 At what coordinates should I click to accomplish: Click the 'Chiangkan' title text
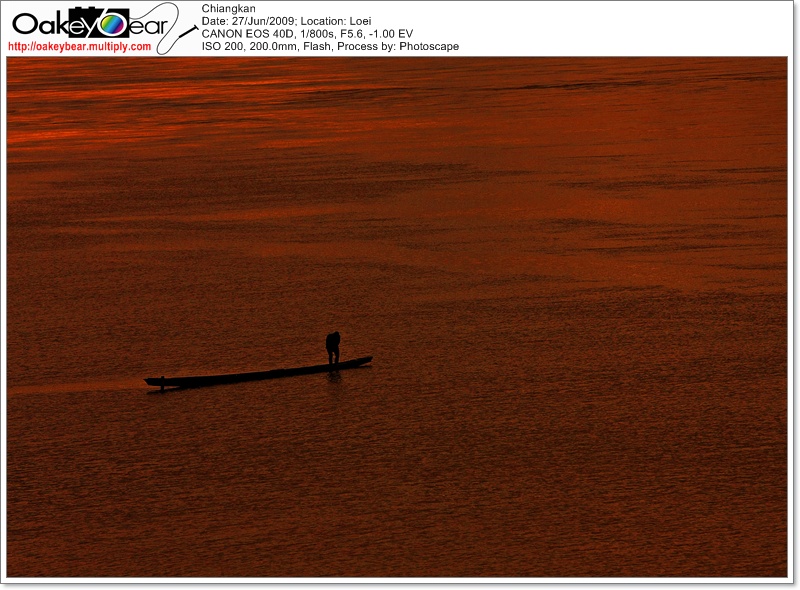228,8
